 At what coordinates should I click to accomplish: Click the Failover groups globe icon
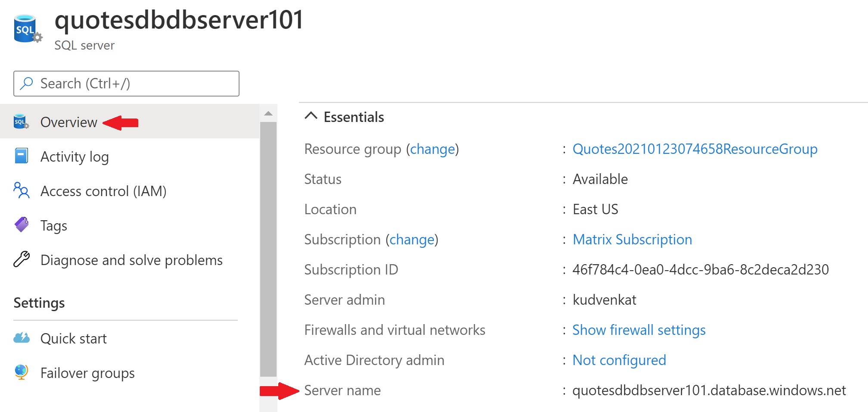point(21,372)
